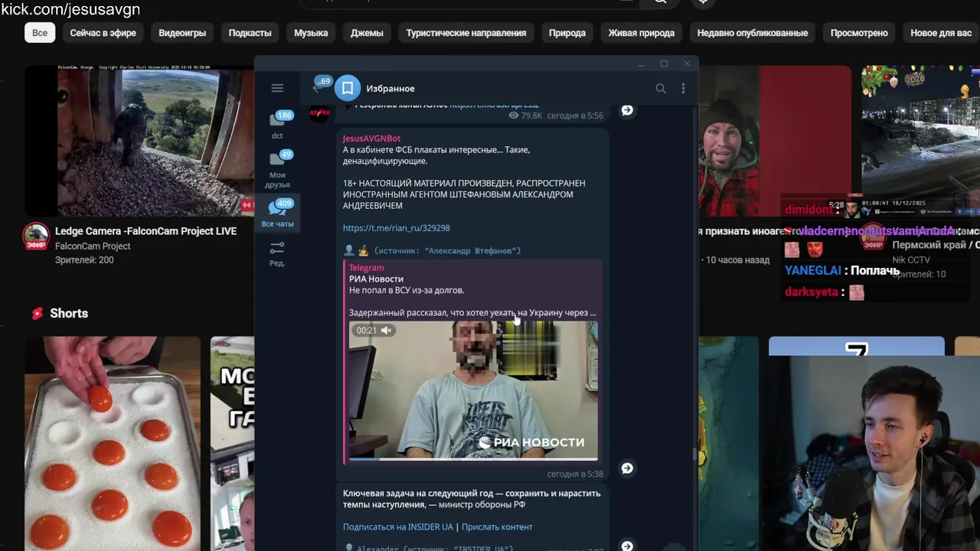Click the Зрителей: 200 viewer count
This screenshot has height=551, width=980.
[x=84, y=260]
